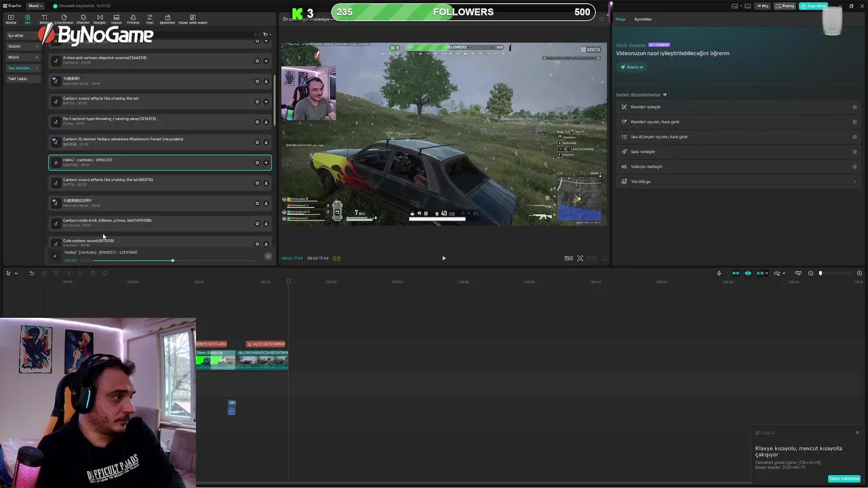This screenshot has width=868, height=488.
Task: Open the sound list filter dropdown
Action: coord(267,35)
